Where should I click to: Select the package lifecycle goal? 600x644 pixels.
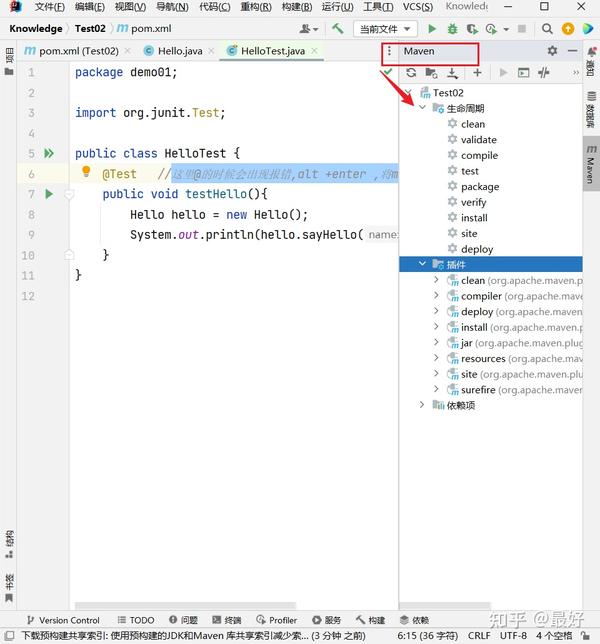tap(480, 186)
